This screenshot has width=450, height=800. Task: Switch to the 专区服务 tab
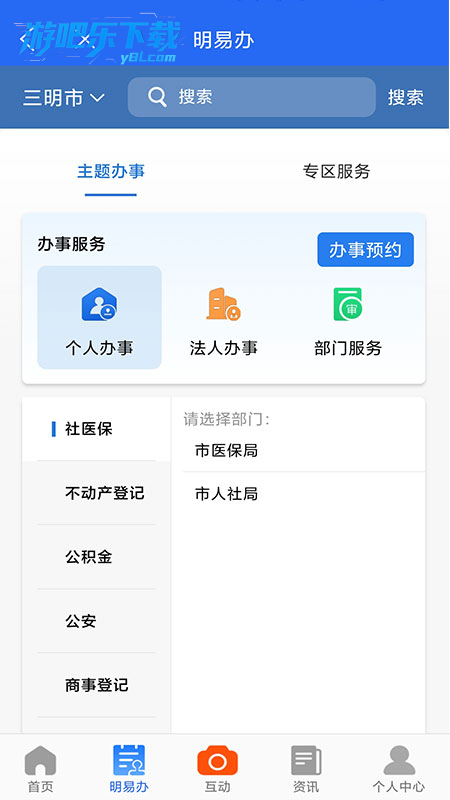click(336, 171)
